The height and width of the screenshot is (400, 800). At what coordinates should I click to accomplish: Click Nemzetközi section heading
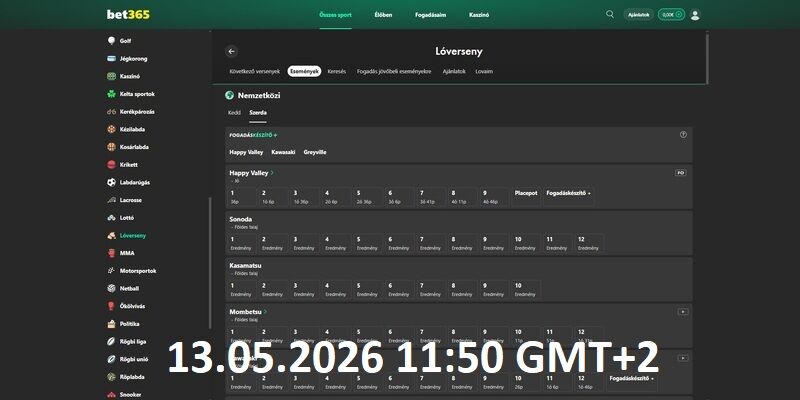(259, 95)
